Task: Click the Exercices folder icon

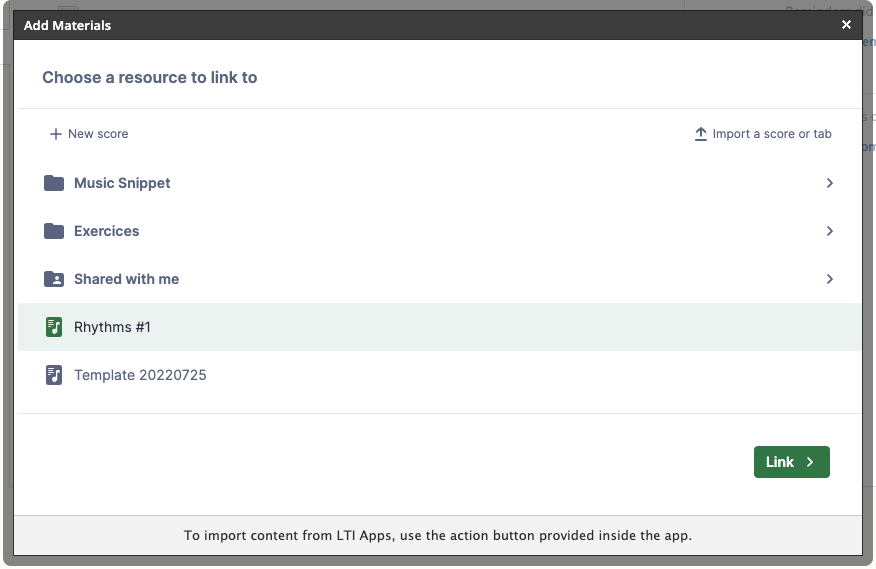Action: pos(54,231)
